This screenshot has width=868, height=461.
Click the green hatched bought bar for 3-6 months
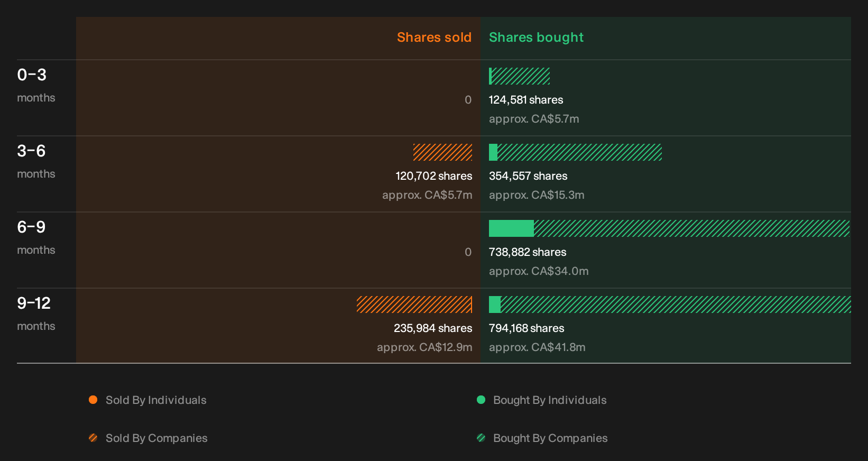(x=579, y=152)
